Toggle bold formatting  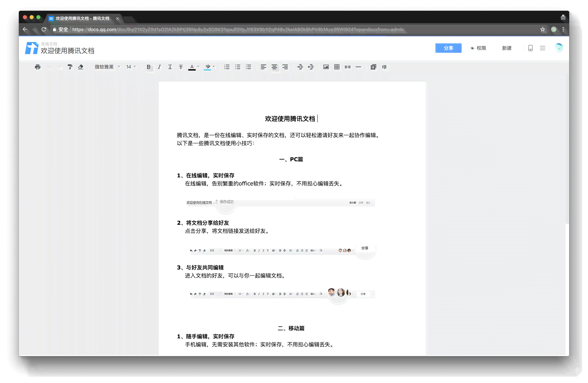[x=148, y=67]
